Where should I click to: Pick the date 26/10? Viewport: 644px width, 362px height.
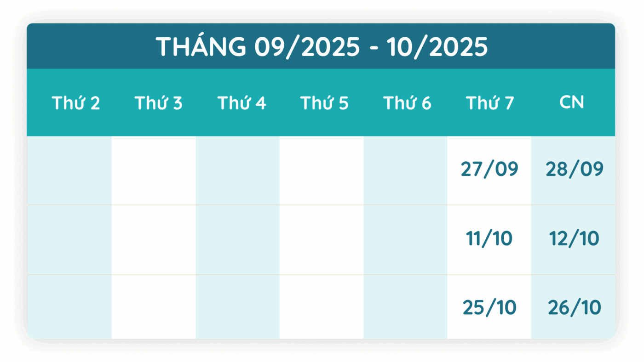coord(574,308)
